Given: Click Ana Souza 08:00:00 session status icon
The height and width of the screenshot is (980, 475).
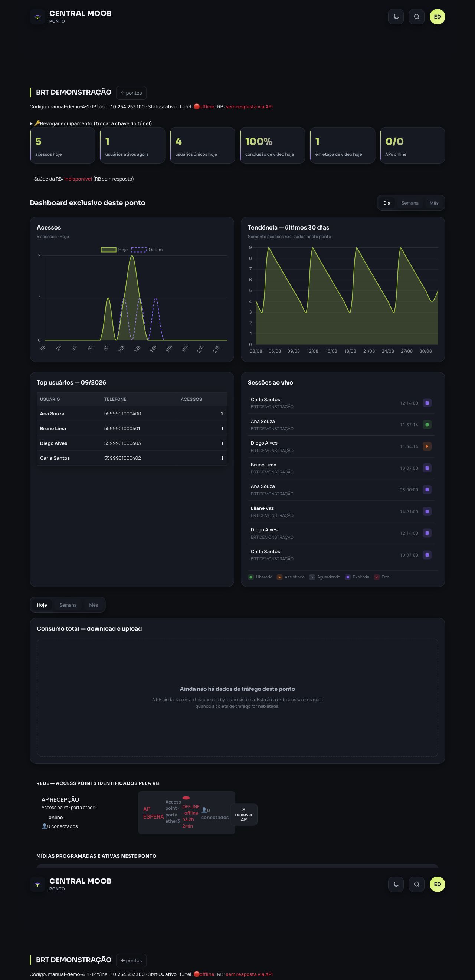Looking at the screenshot, I should pyautogui.click(x=427, y=489).
